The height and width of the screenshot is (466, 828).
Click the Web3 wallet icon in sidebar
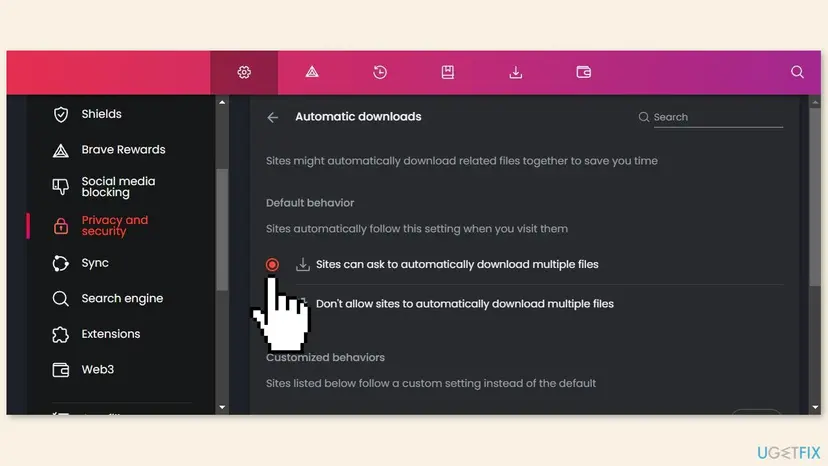tap(61, 370)
